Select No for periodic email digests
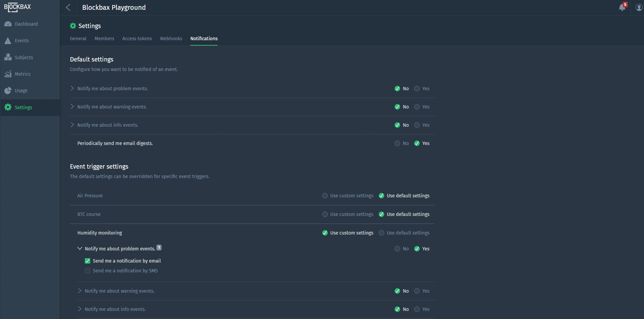Image resolution: width=644 pixels, height=319 pixels. pyautogui.click(x=397, y=143)
